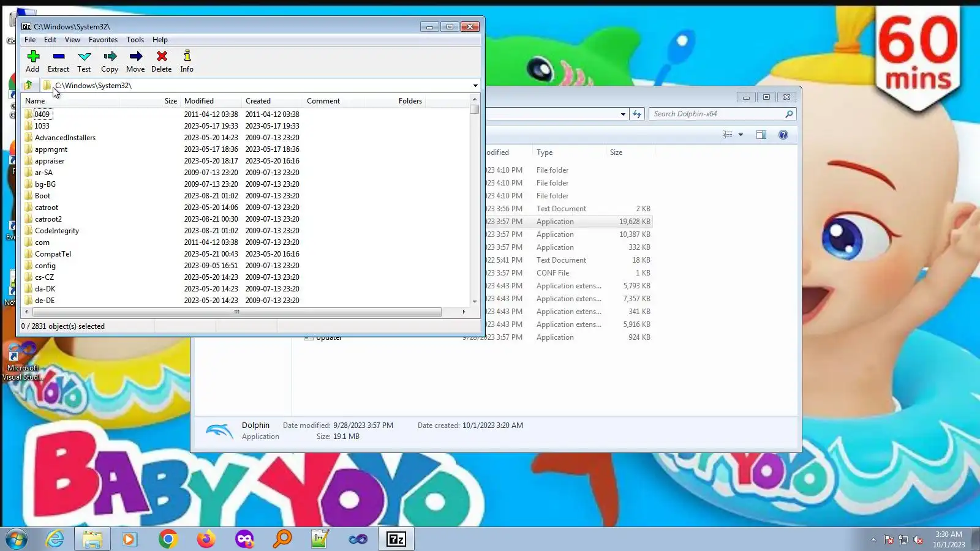Open Info in 7-Zip toolbar

[187, 61]
